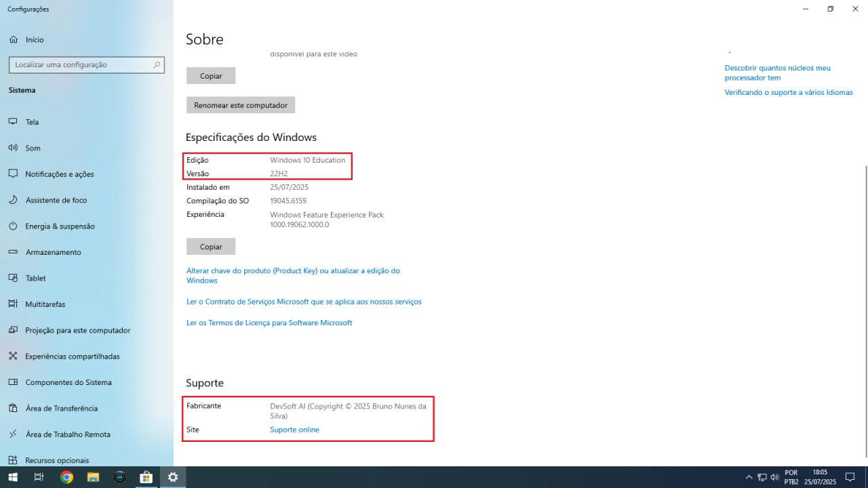The width and height of the screenshot is (868, 488).
Task: Click the vertical scrollbar of settings page
Action: [864, 305]
